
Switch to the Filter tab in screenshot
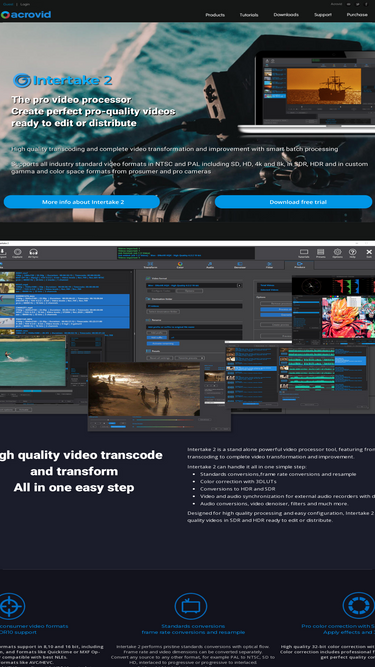[270, 265]
